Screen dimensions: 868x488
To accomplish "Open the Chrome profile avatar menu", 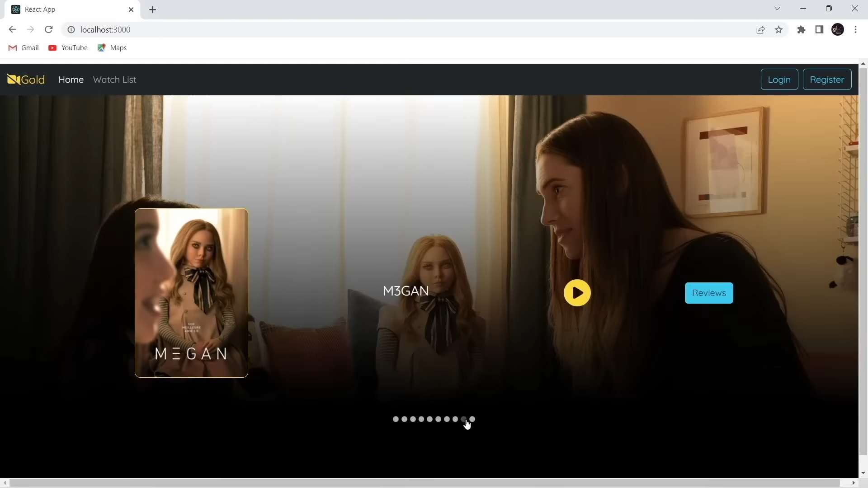I will (x=837, y=30).
